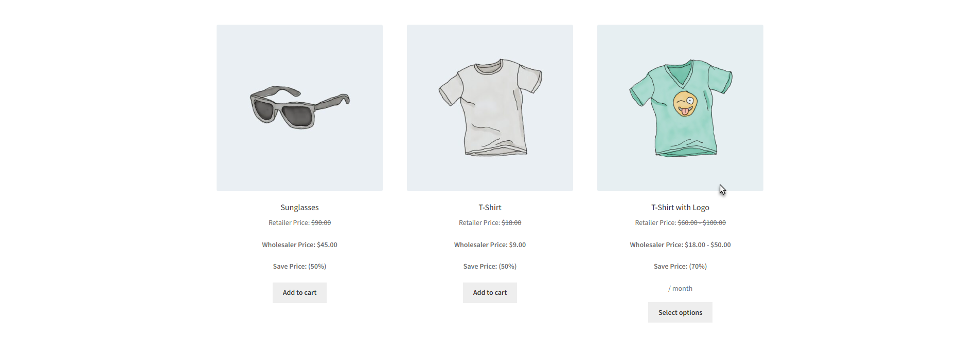Add Sunglasses to cart
The height and width of the screenshot is (338, 980).
point(299,293)
